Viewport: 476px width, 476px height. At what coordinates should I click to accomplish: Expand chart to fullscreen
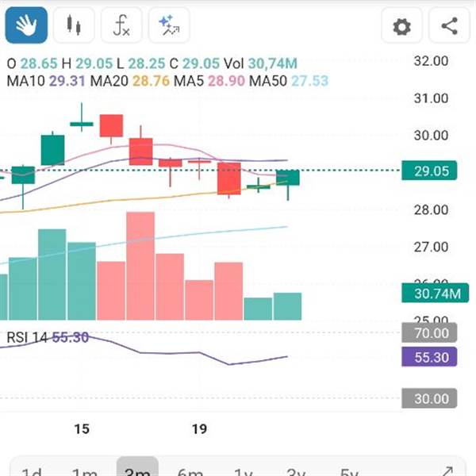click(447, 471)
